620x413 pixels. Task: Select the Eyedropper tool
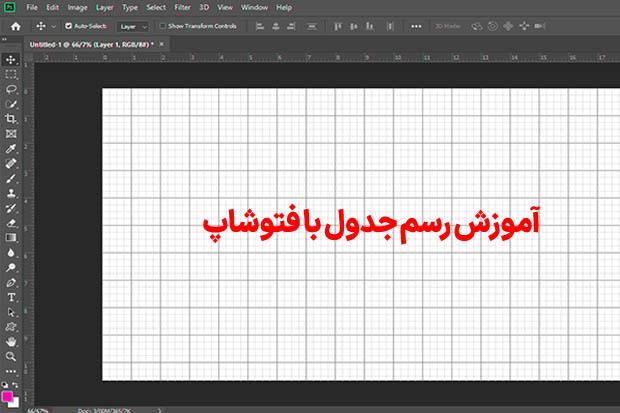coord(11,149)
